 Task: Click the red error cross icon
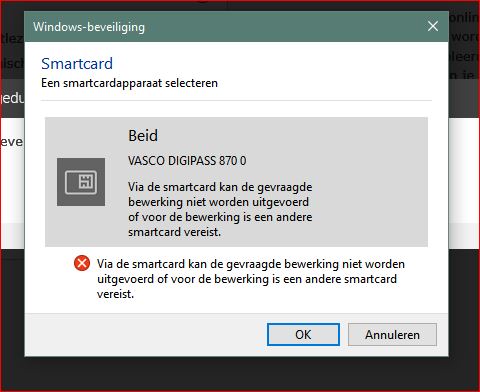tap(82, 263)
